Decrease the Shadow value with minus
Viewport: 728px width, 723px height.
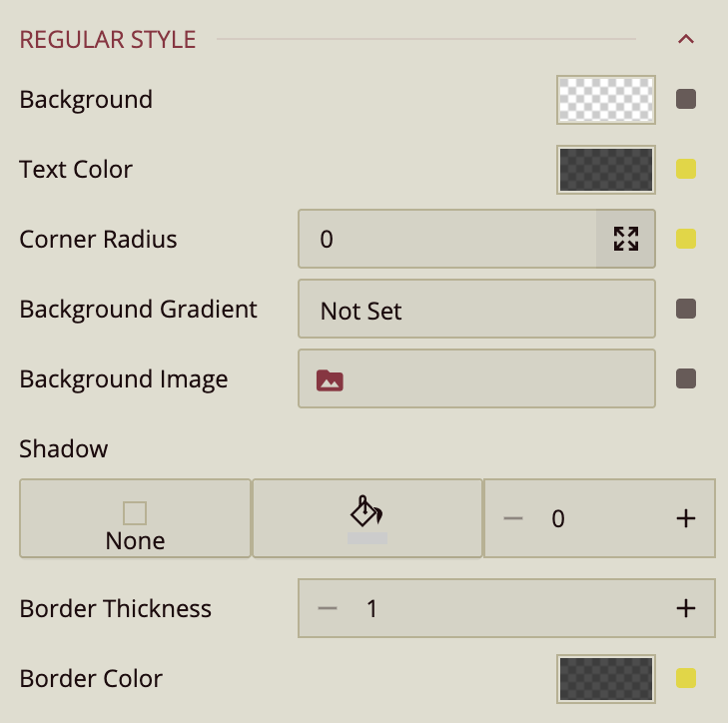pyautogui.click(x=513, y=518)
